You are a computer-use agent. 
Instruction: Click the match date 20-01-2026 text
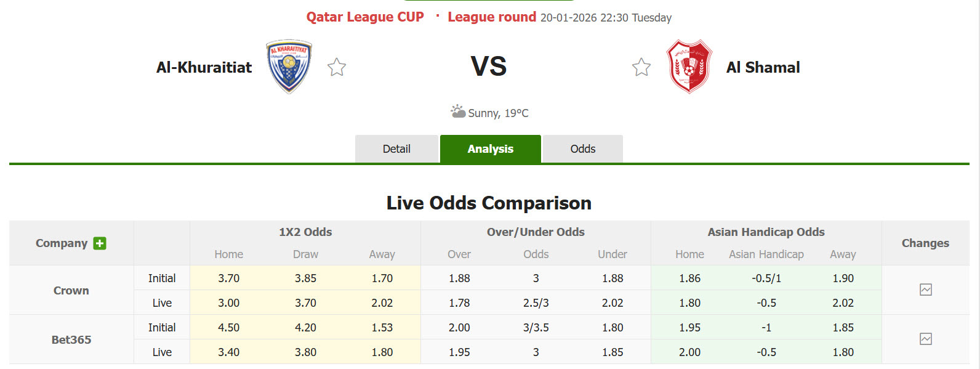[567, 17]
